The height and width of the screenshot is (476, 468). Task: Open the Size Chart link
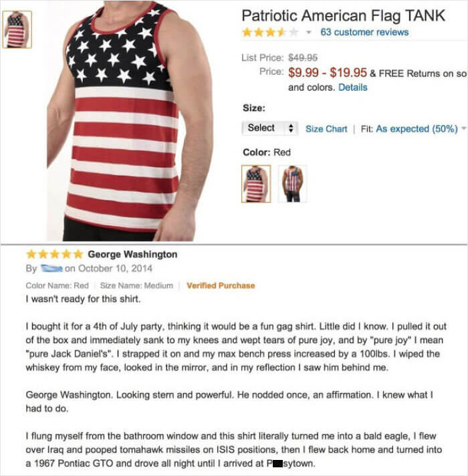pos(326,129)
